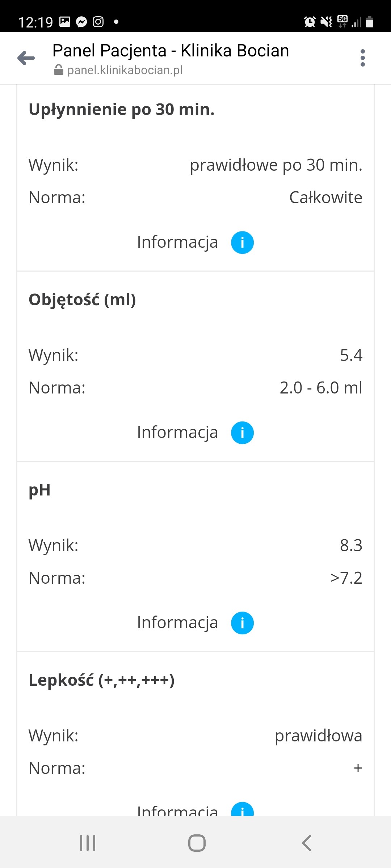This screenshot has width=391, height=868.
Task: Tap info icon under pH section
Action: pyautogui.click(x=242, y=623)
